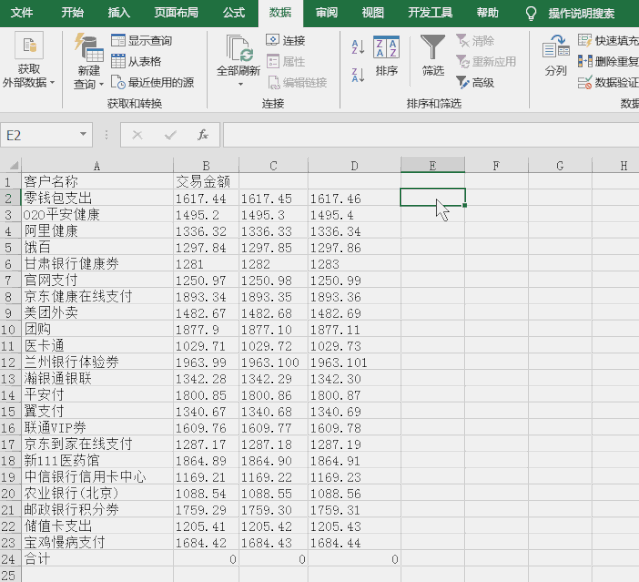
Task: Open the 开发工具 ribbon tab
Action: pos(430,13)
